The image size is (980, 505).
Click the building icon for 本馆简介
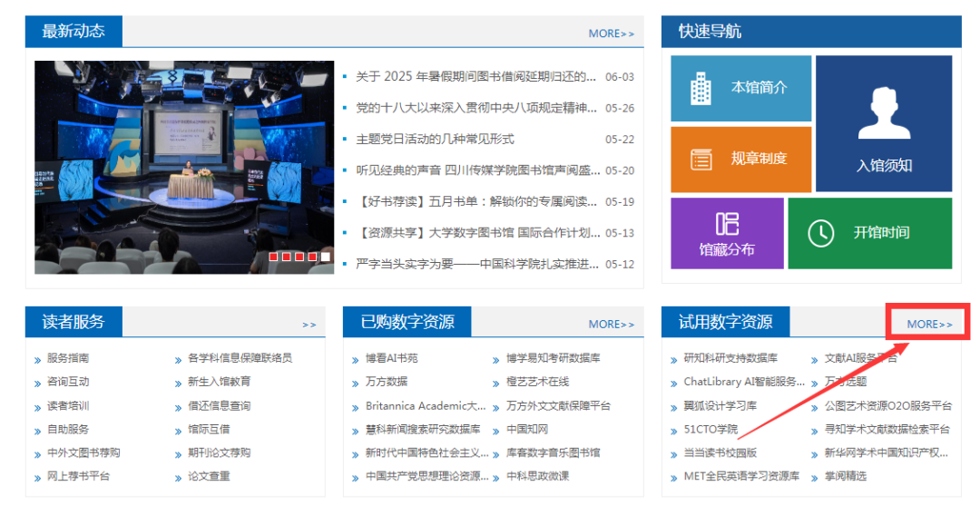[701, 88]
